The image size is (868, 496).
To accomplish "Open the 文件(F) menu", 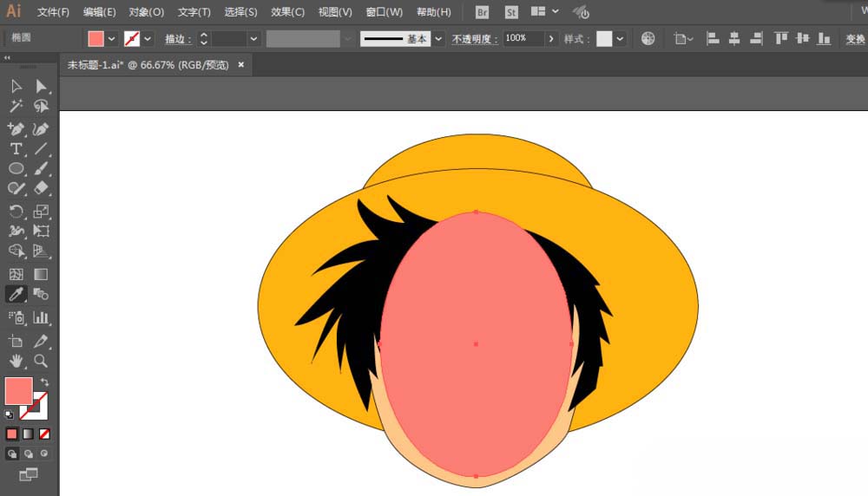I will click(53, 11).
